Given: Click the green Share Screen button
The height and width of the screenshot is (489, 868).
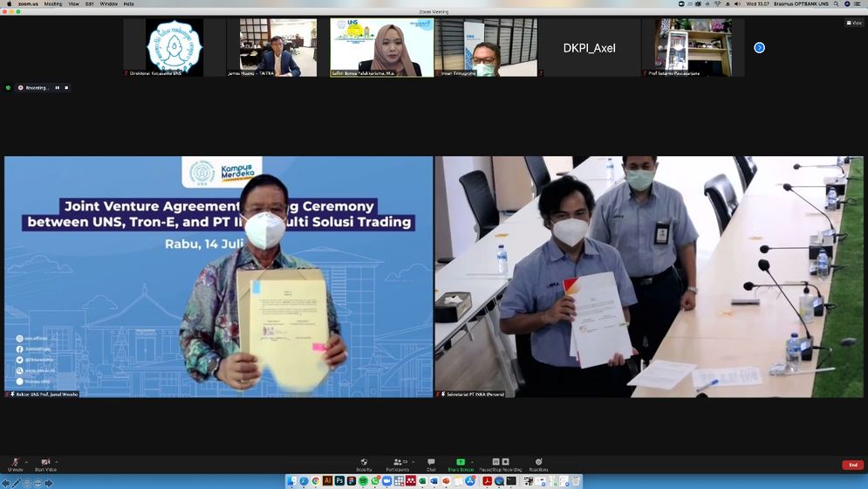Looking at the screenshot, I should [461, 464].
